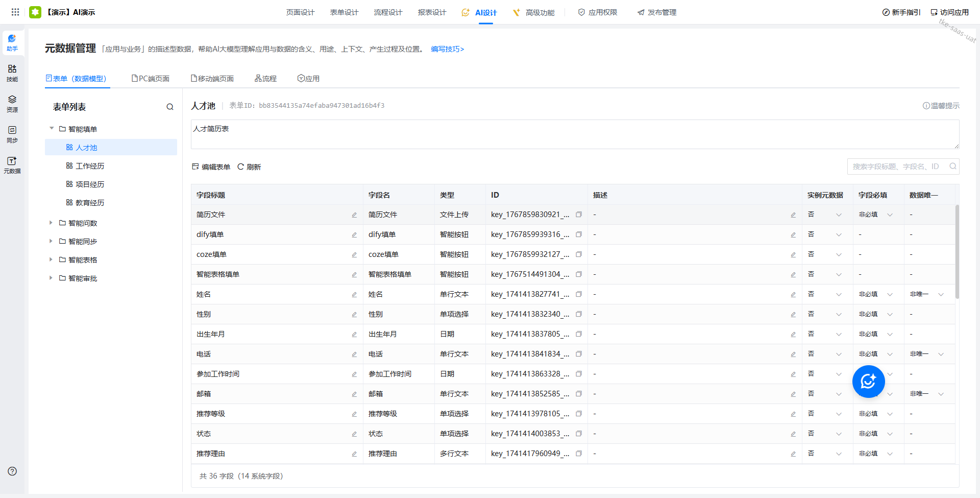This screenshot has height=498, width=980.
Task: Copy the ID of 推荐理由 field
Action: (579, 454)
